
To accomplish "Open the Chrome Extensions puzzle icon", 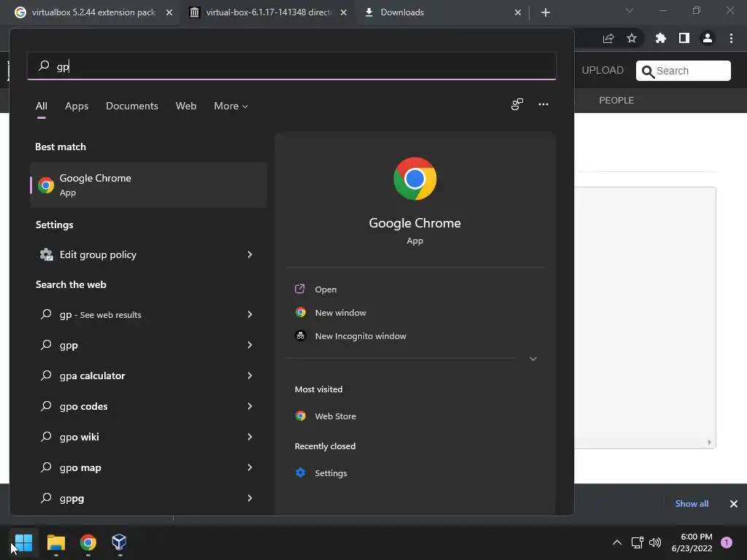I will 660,38.
